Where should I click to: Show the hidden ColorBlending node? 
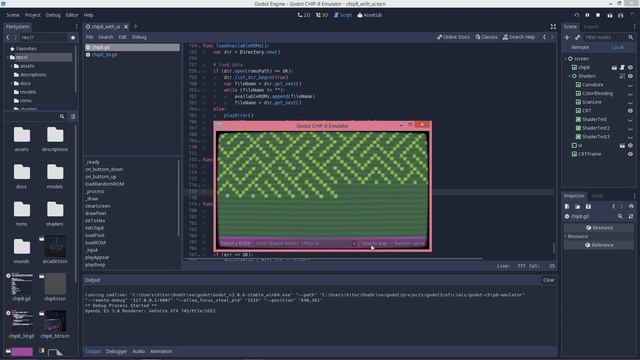[x=630, y=93]
